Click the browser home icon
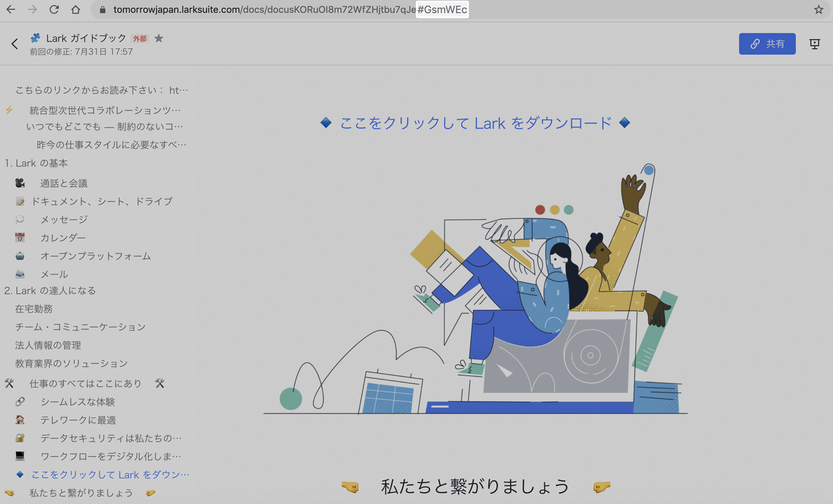Screen dimensions: 833x504 click(x=75, y=10)
